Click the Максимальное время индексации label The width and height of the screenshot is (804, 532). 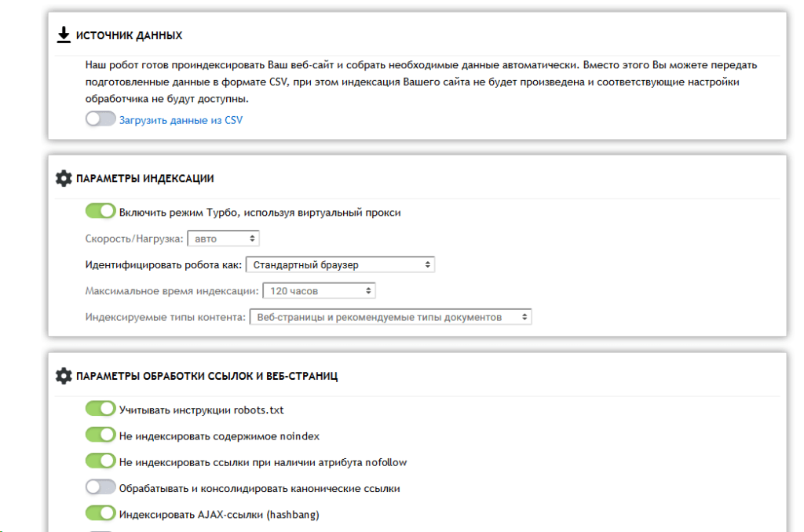(x=172, y=291)
